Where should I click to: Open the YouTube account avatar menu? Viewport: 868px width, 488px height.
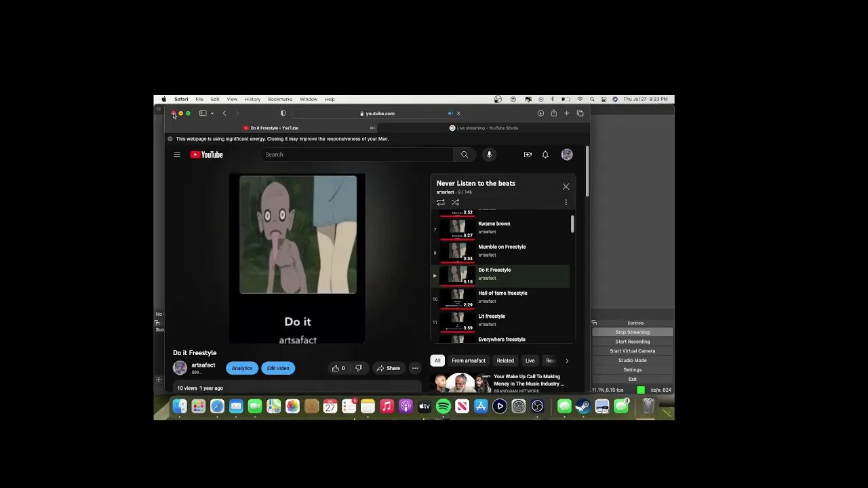click(567, 155)
